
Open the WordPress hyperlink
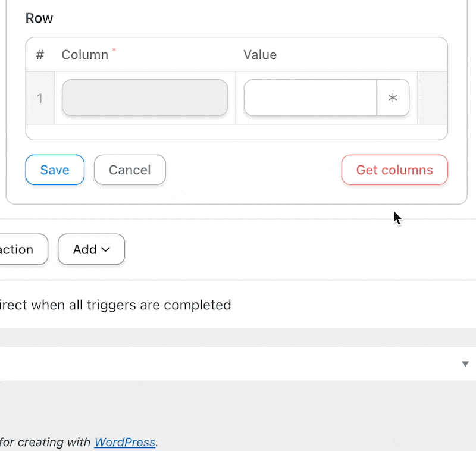(124, 442)
